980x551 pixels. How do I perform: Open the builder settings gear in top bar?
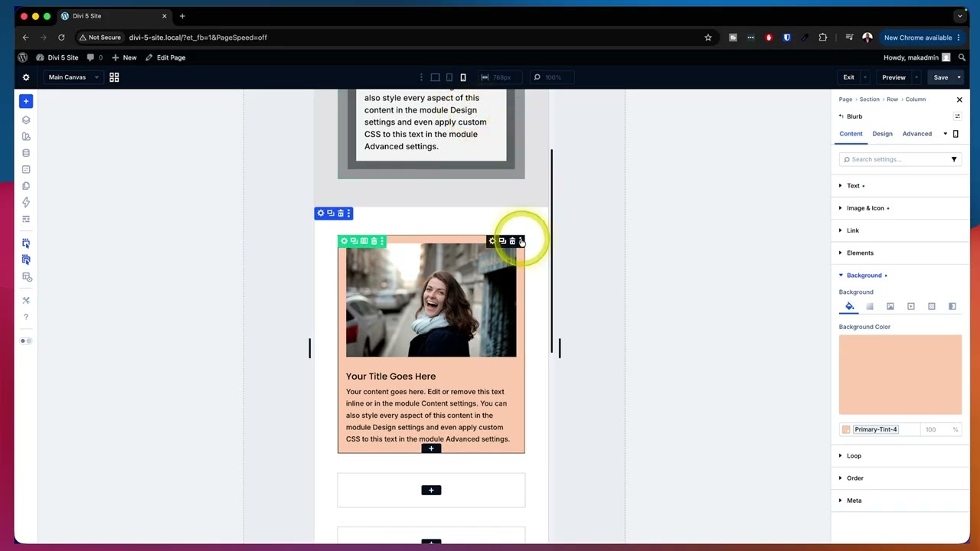click(x=26, y=77)
